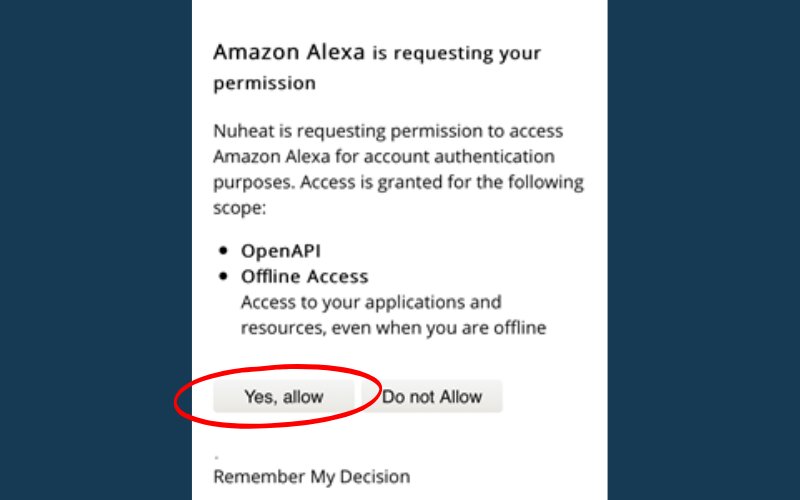Click the "Amazon Alexa" heading title
The height and width of the screenshot is (500, 800).
pyautogui.click(x=289, y=53)
